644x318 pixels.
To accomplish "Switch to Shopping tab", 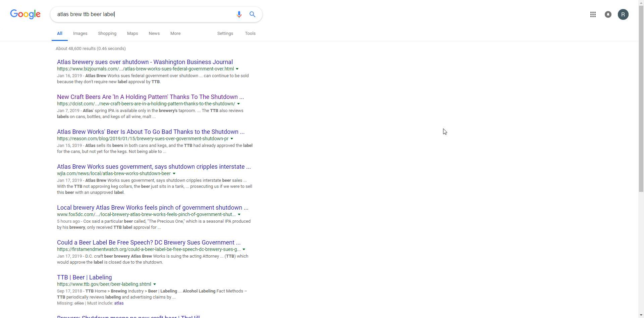I will click(107, 34).
